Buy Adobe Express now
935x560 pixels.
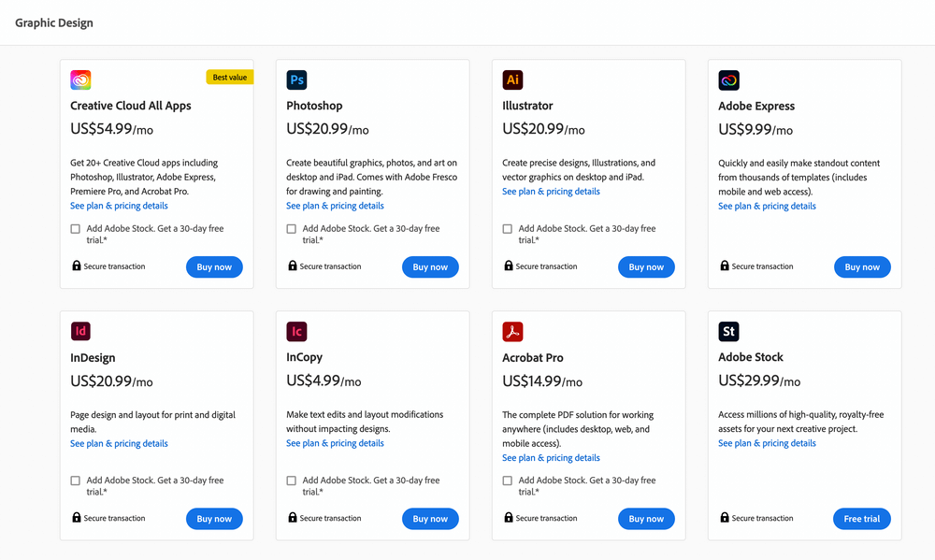[862, 267]
